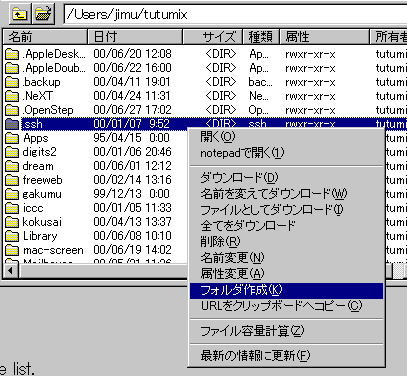This screenshot has height=376, width=407.
Task: Click the iccc folder icon
Action: [x=12, y=208]
